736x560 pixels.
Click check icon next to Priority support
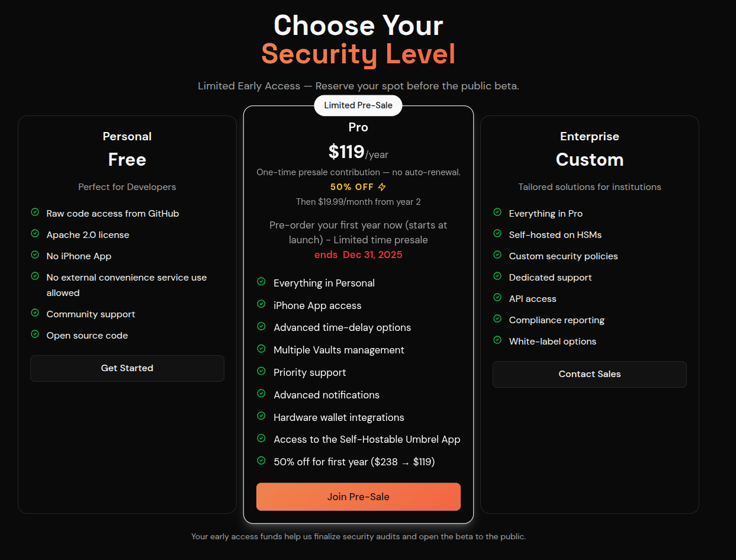click(x=261, y=371)
